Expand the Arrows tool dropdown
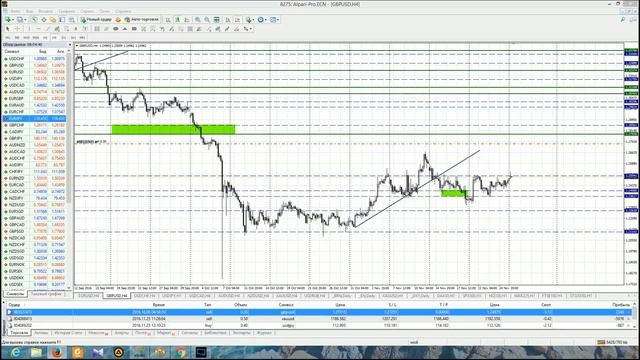The width and height of the screenshot is (640, 360). click(x=251, y=29)
